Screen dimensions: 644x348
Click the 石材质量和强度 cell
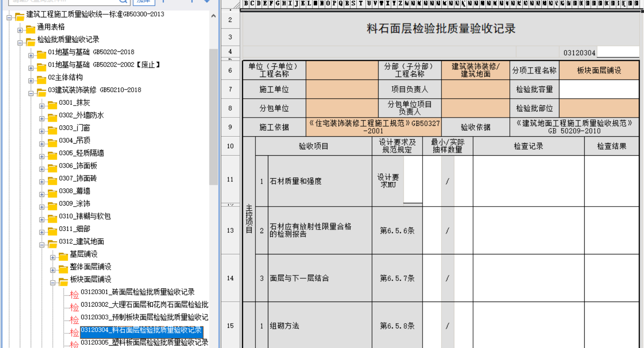tap(320, 181)
